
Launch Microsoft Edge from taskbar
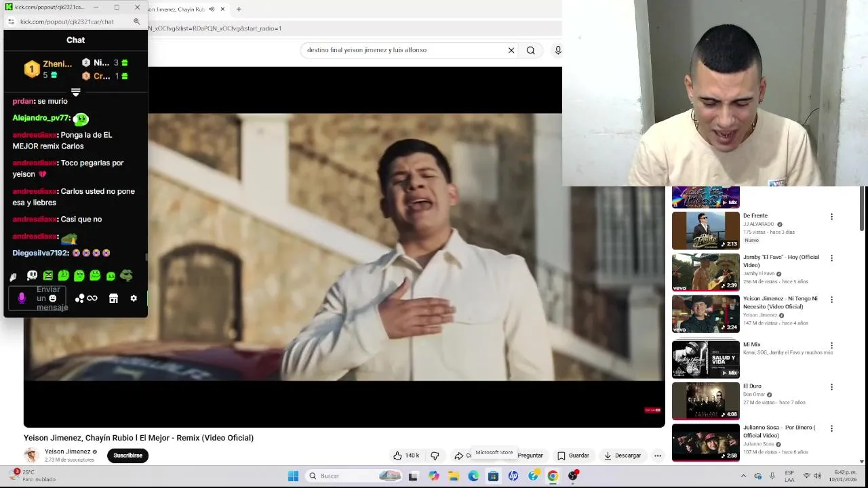(473, 476)
